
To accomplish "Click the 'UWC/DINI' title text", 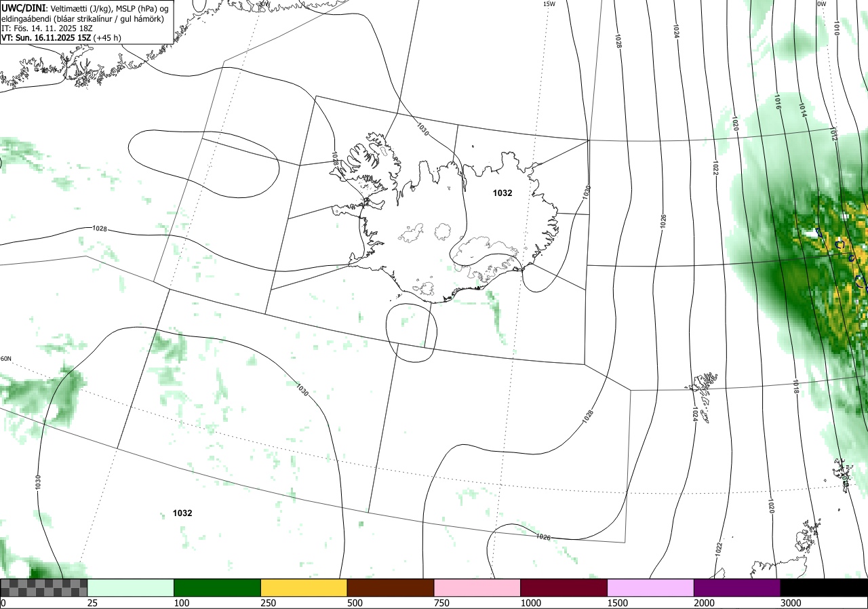I will click(23, 7).
